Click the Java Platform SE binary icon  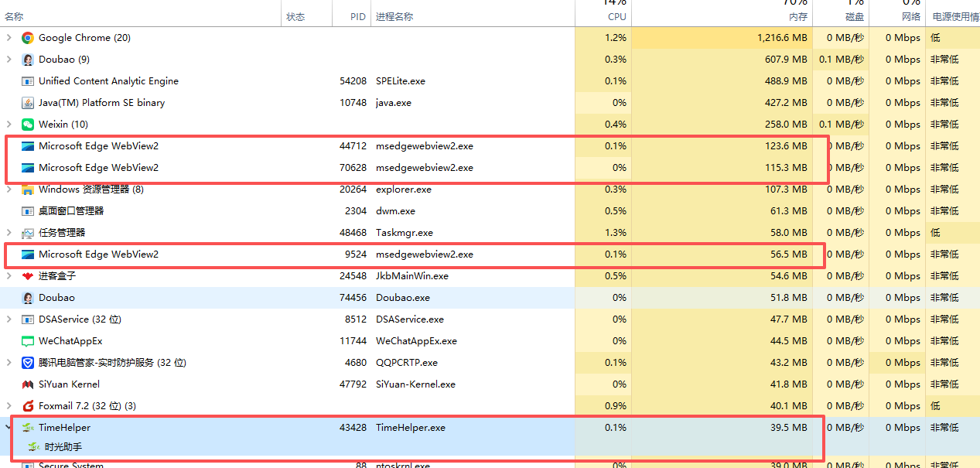(x=28, y=103)
